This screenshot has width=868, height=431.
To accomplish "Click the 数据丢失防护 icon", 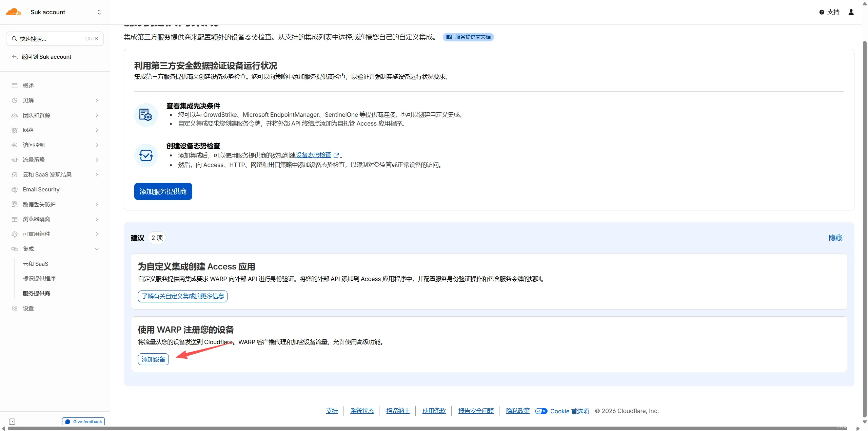I will [x=15, y=204].
